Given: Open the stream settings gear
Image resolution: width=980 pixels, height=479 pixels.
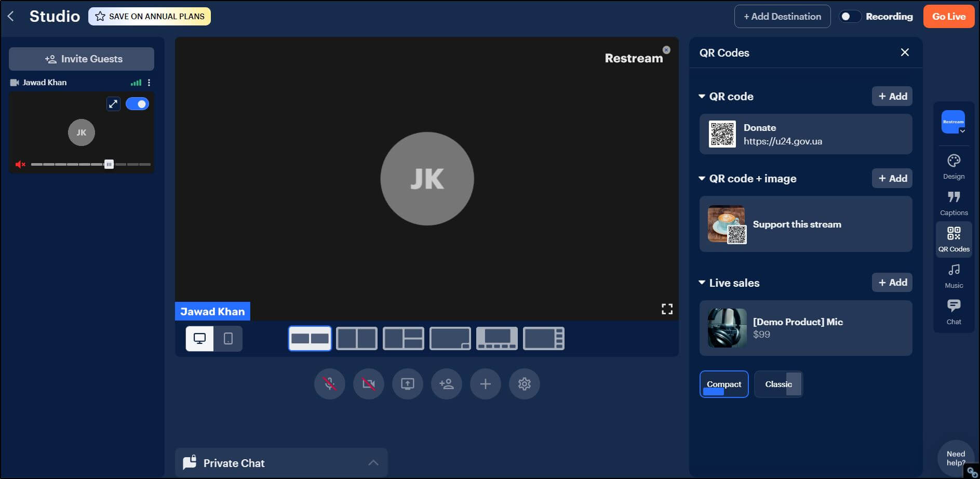Looking at the screenshot, I should (524, 384).
